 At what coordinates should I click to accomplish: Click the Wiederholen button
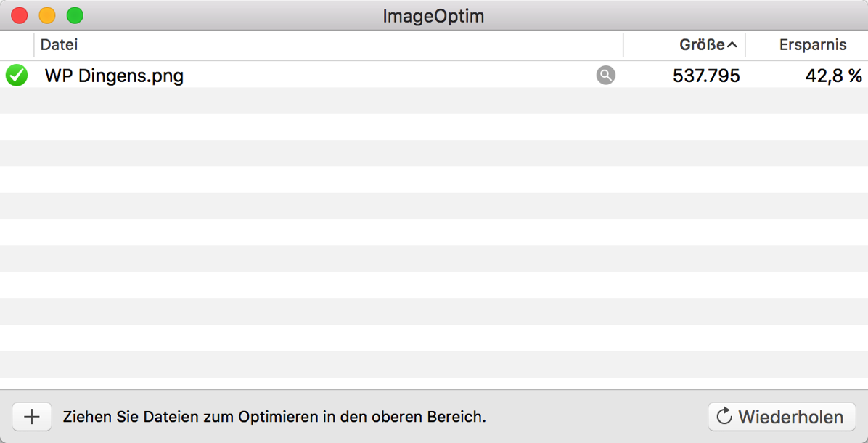pyautogui.click(x=782, y=417)
